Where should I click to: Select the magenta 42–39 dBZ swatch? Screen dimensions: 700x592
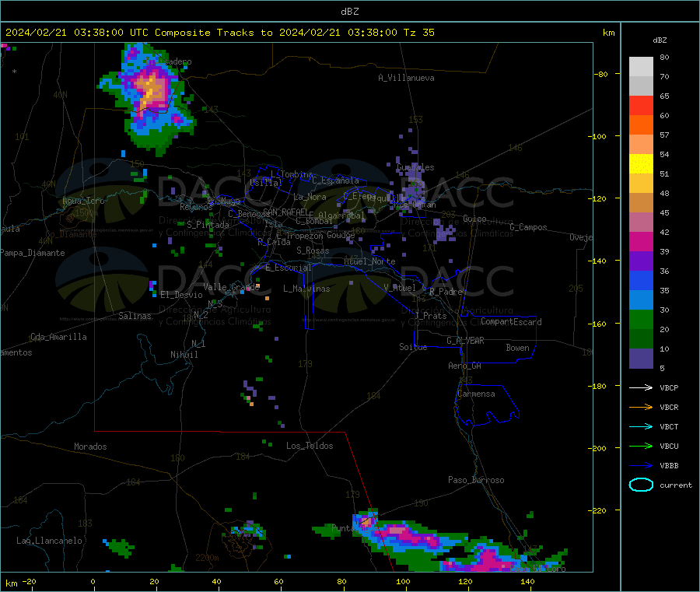[641, 241]
